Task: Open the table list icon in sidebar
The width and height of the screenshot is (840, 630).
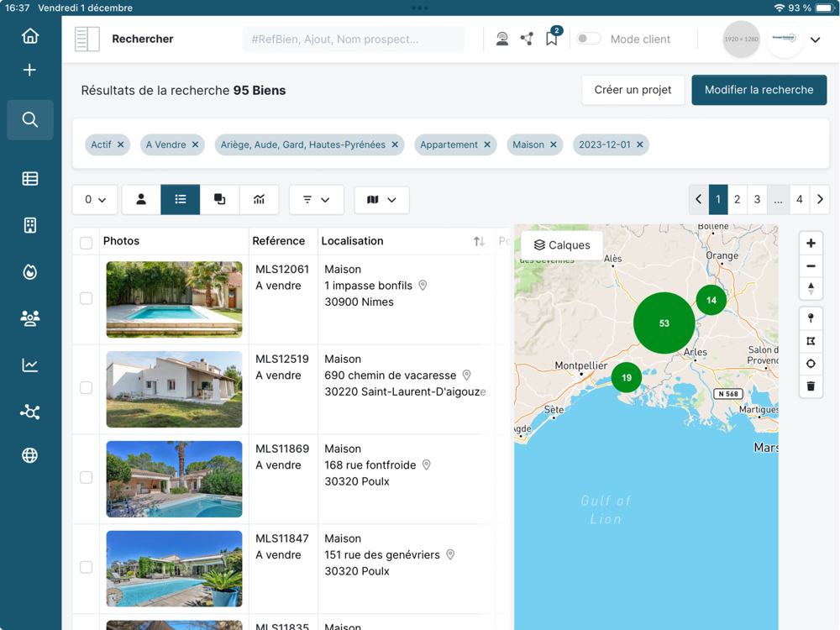Action: coord(30,179)
